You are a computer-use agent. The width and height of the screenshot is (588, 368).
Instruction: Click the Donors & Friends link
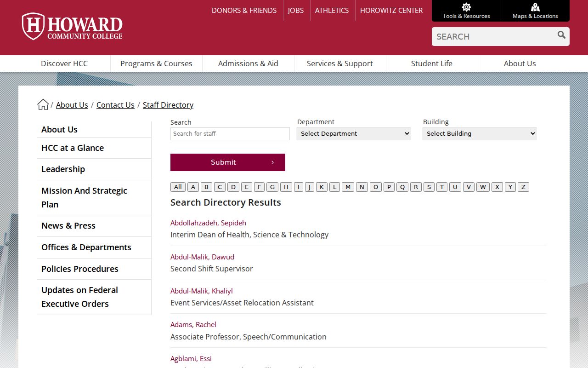point(244,10)
